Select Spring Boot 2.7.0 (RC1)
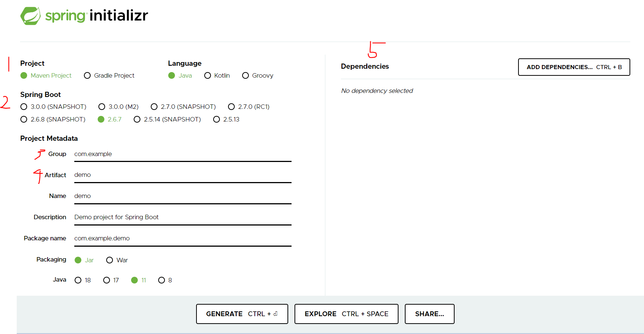Image resolution: width=644 pixels, height=334 pixels. 231,107
